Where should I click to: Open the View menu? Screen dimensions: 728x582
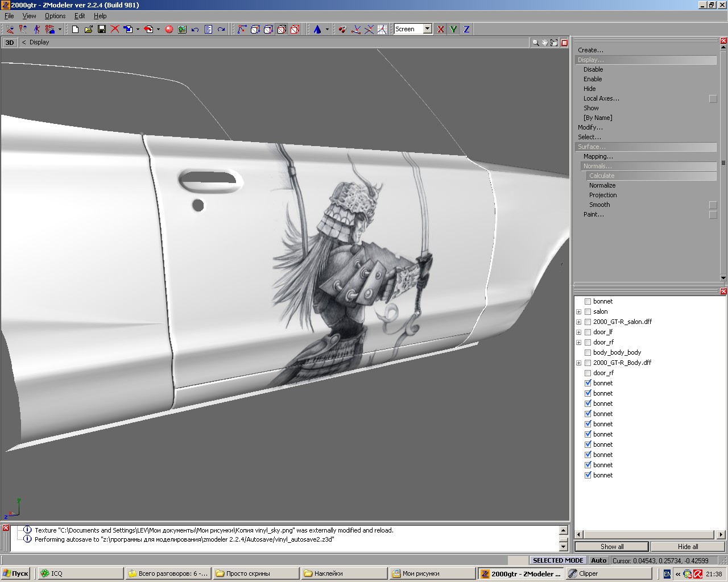(x=29, y=16)
